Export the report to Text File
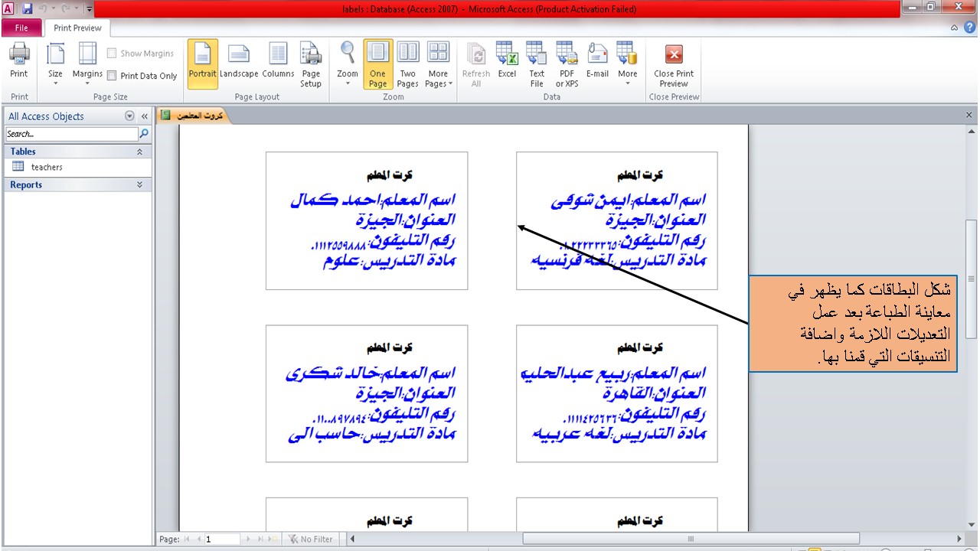This screenshot has width=980, height=551. [537, 64]
